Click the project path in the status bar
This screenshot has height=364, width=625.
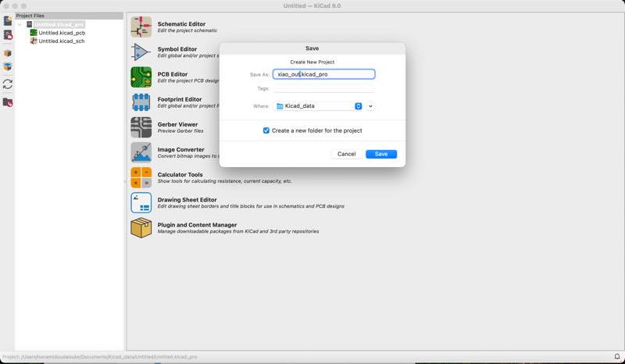[x=100, y=357]
